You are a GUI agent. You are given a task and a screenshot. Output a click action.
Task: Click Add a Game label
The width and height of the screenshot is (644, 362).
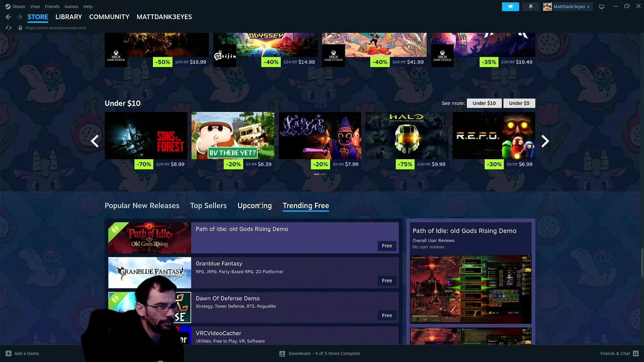[x=27, y=353]
